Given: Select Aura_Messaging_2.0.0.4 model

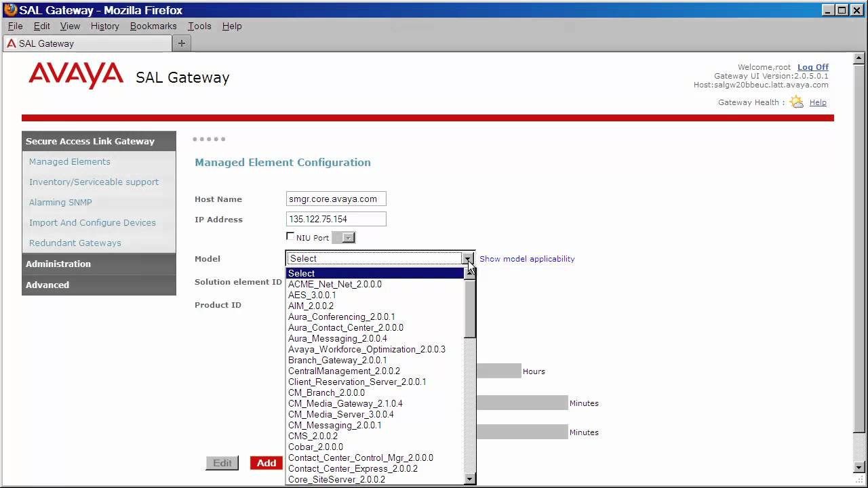Looking at the screenshot, I should click(x=375, y=338).
